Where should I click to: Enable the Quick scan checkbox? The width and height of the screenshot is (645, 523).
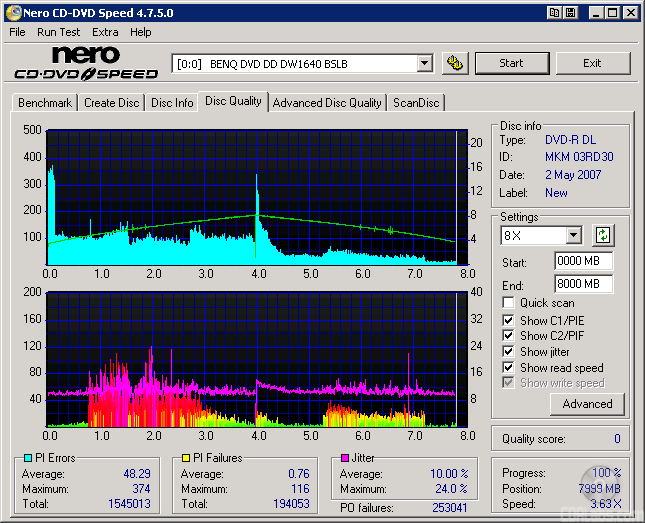click(509, 303)
